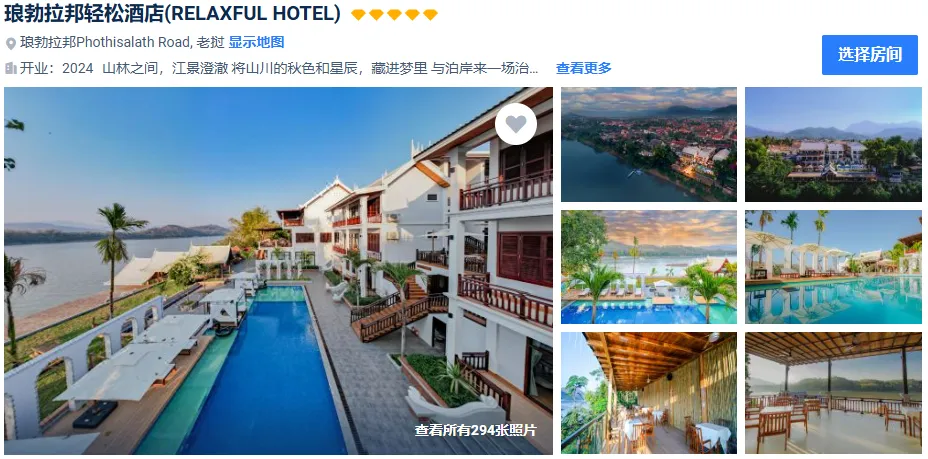The width and height of the screenshot is (928, 459).
Task: Open 查看所有294张照片 photo gallery
Action: 475,430
